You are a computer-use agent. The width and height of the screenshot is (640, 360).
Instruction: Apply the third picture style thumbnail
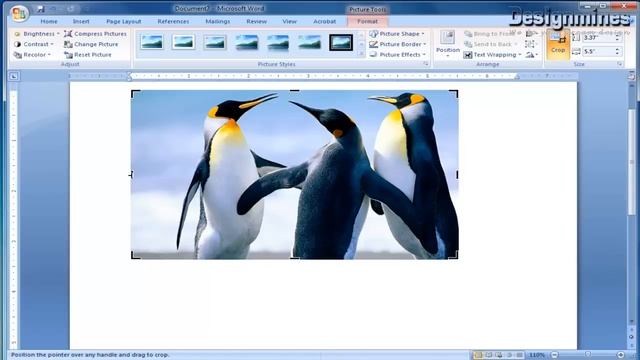pyautogui.click(x=215, y=42)
